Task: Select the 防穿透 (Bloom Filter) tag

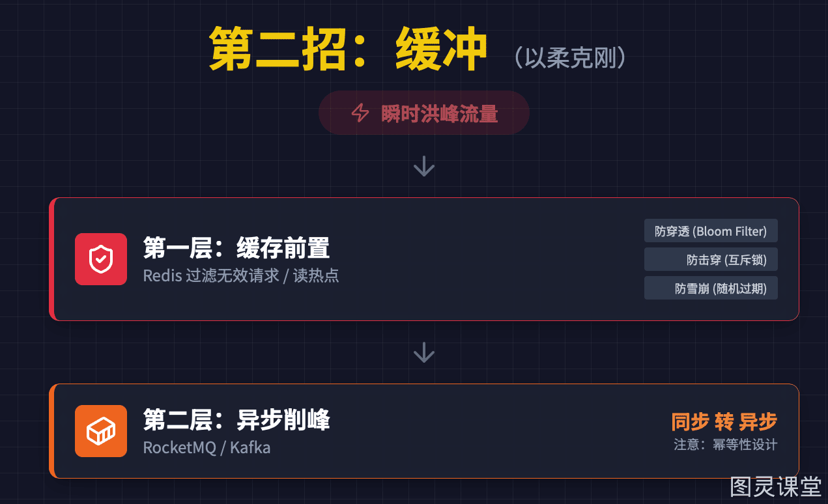Action: [711, 231]
